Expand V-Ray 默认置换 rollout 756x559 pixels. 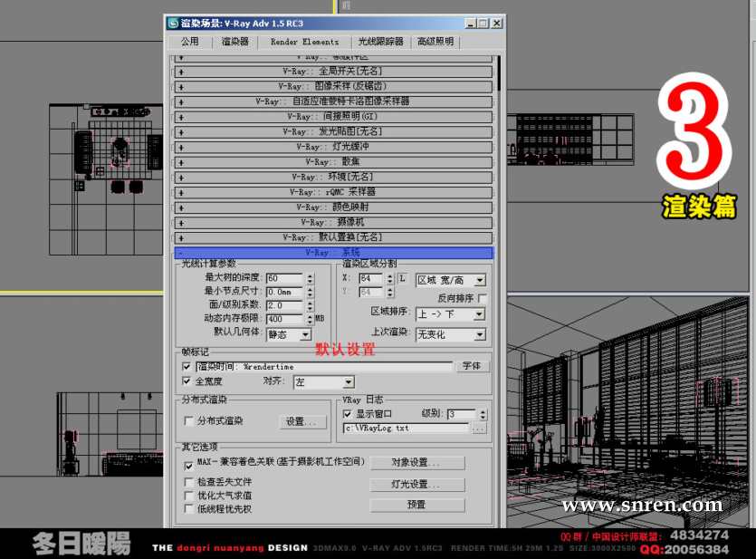point(333,237)
